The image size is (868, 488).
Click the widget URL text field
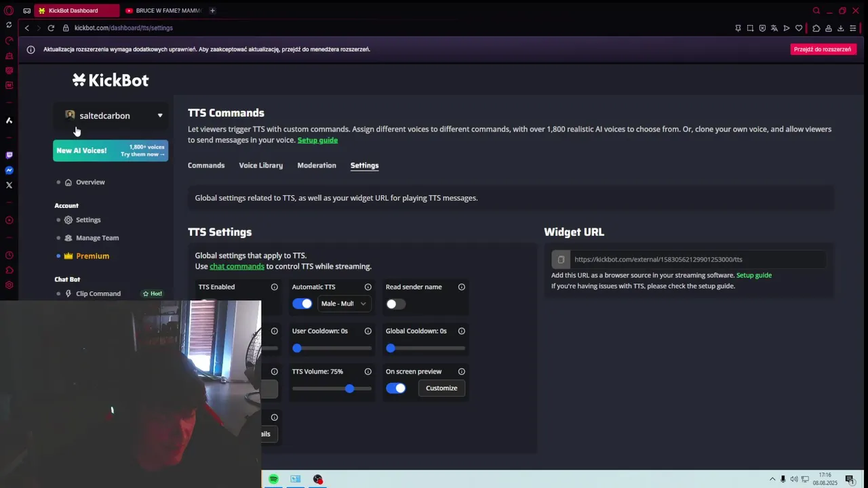pos(698,260)
